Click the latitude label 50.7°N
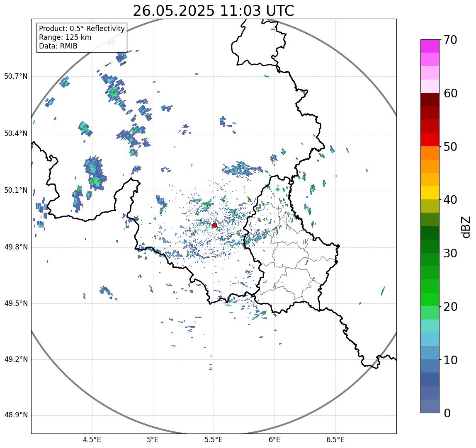 [16, 76]
